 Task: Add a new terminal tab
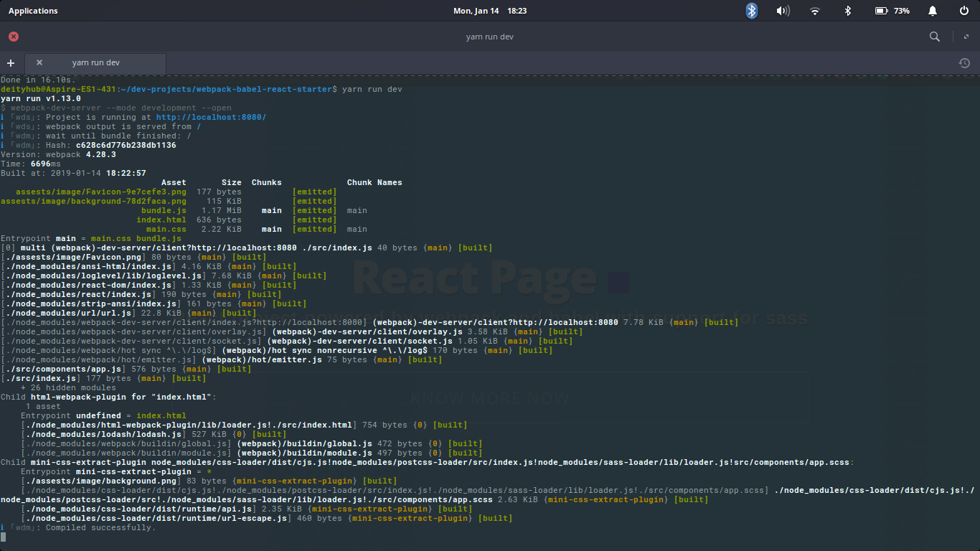[x=11, y=63]
